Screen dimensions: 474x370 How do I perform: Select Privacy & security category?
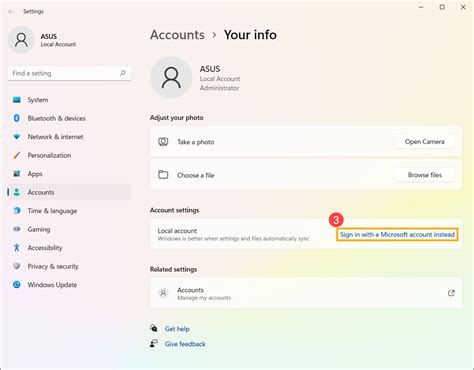point(69,266)
